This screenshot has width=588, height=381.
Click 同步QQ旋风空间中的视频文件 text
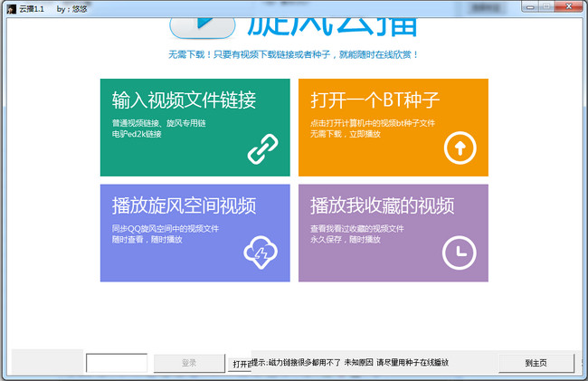pyautogui.click(x=166, y=228)
